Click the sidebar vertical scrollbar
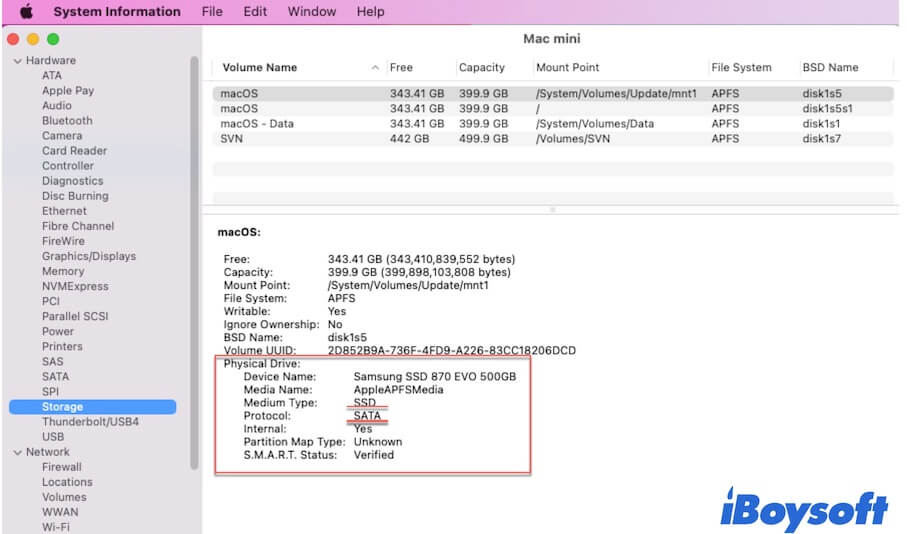Image resolution: width=907 pixels, height=534 pixels. pyautogui.click(x=194, y=260)
